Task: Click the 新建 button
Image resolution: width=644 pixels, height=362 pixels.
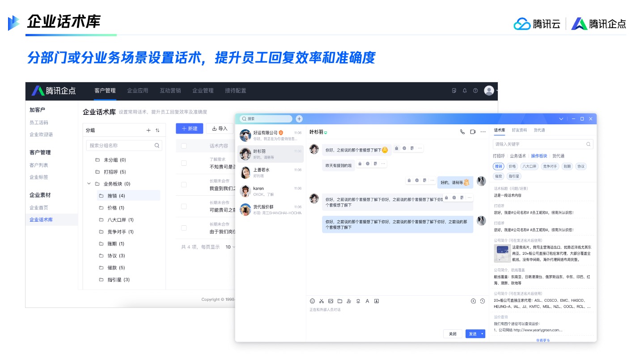Action: [x=190, y=129]
